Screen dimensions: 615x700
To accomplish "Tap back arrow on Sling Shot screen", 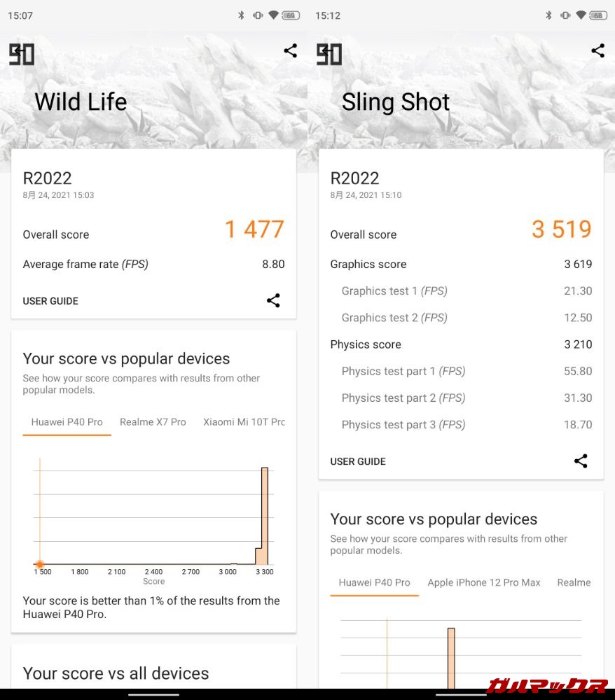I will (x=323, y=50).
